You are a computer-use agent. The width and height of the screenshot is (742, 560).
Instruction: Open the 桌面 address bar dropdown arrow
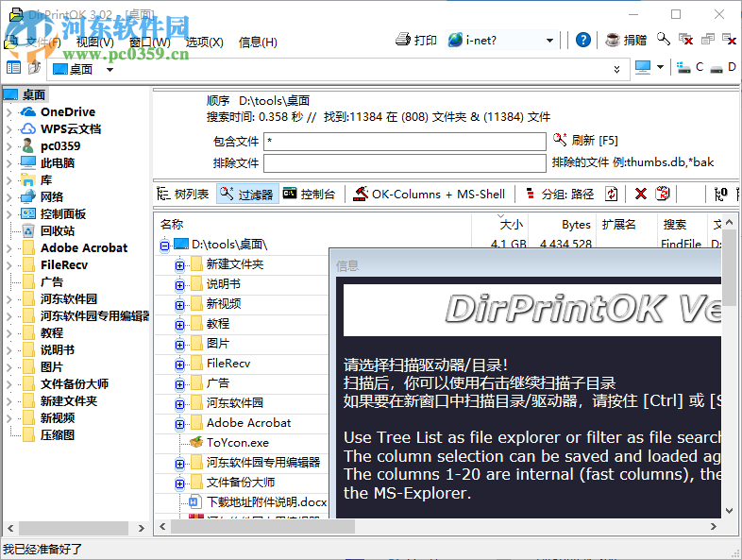point(110,70)
